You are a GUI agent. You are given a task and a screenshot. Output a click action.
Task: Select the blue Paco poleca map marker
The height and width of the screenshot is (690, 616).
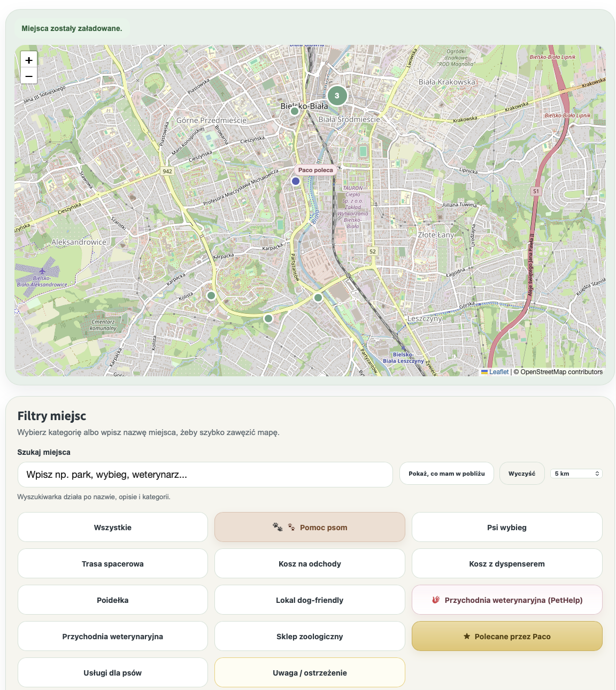coord(296,181)
